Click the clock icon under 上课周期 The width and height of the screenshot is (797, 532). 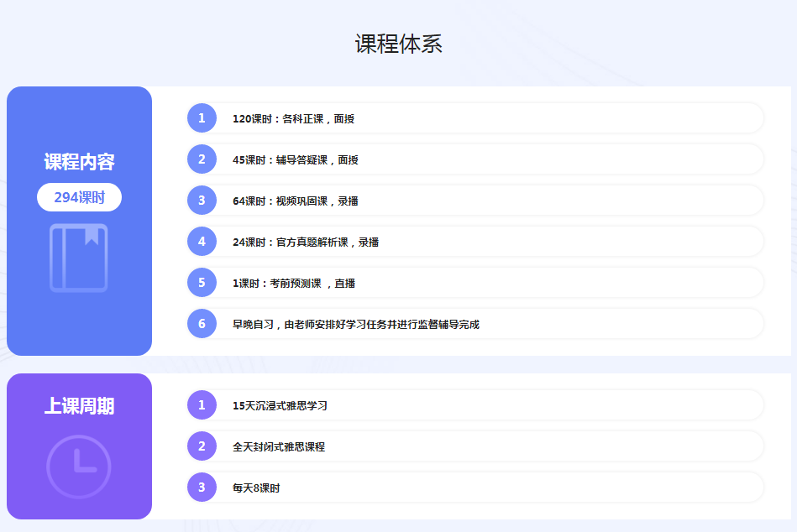[x=79, y=467]
